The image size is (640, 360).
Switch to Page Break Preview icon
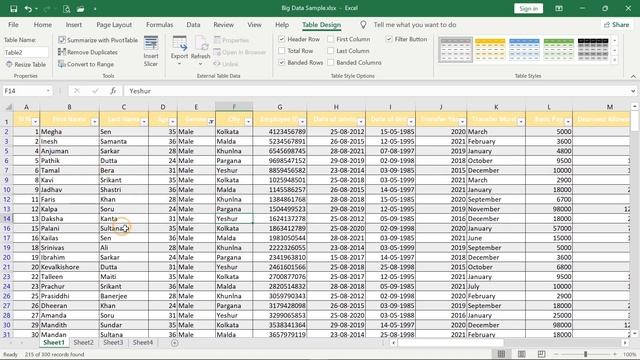541,354
